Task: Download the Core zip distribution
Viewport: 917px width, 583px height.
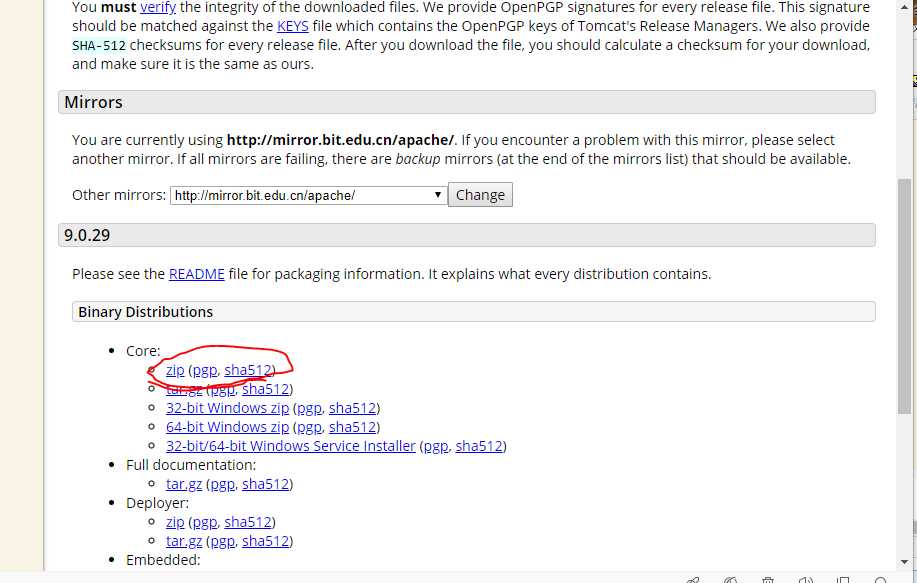Action: tap(175, 370)
